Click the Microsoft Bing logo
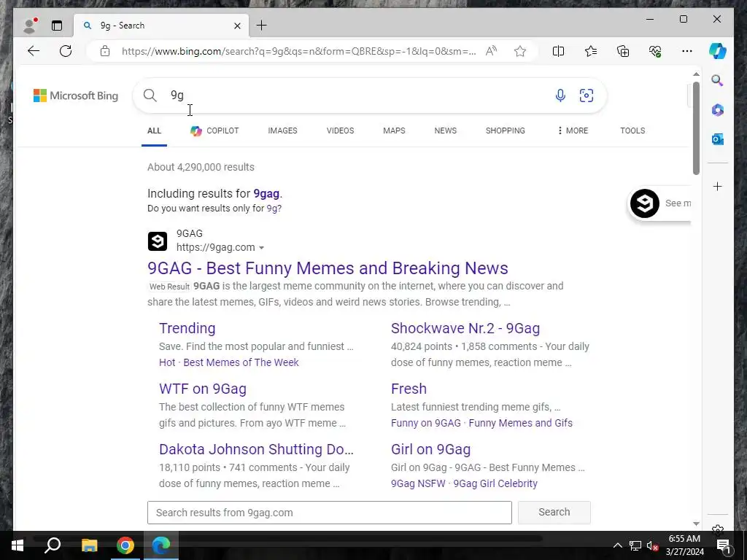The image size is (747, 560). [76, 96]
